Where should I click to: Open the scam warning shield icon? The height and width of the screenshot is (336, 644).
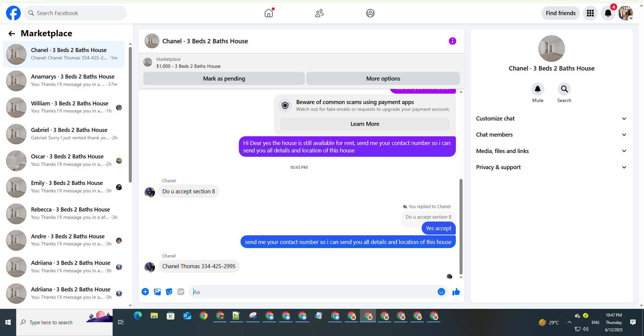click(285, 105)
